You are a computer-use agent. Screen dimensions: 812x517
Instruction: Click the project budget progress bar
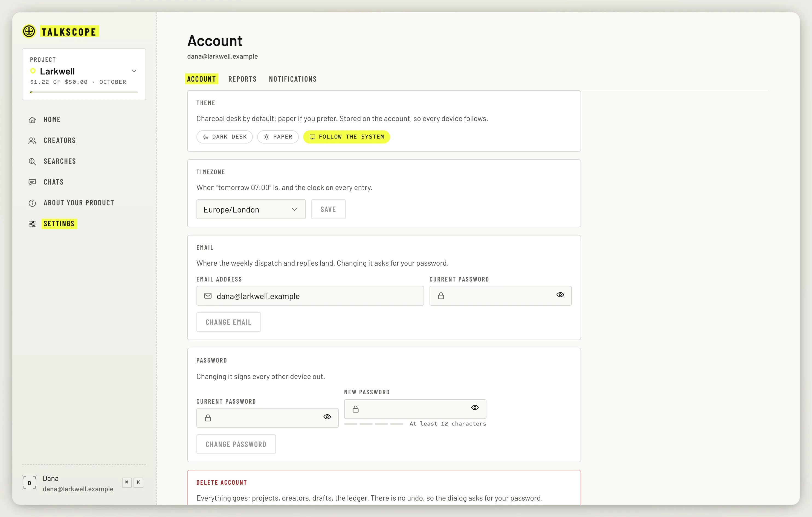84,92
